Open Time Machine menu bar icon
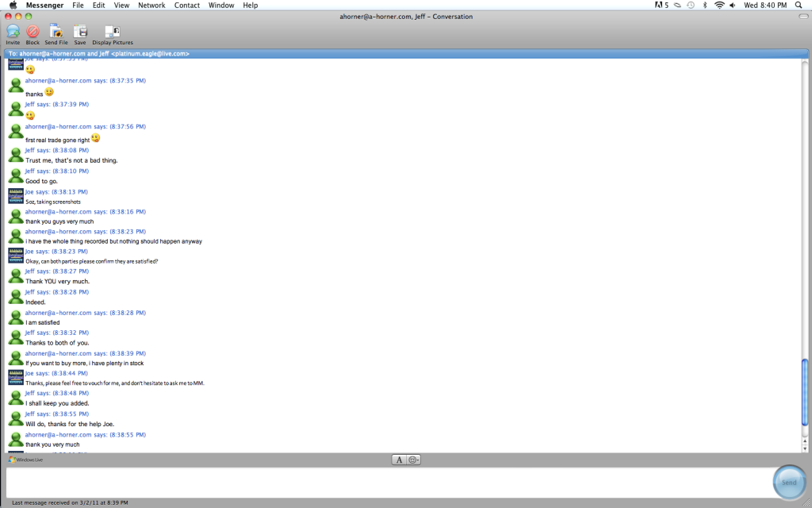812x508 pixels. coord(691,6)
